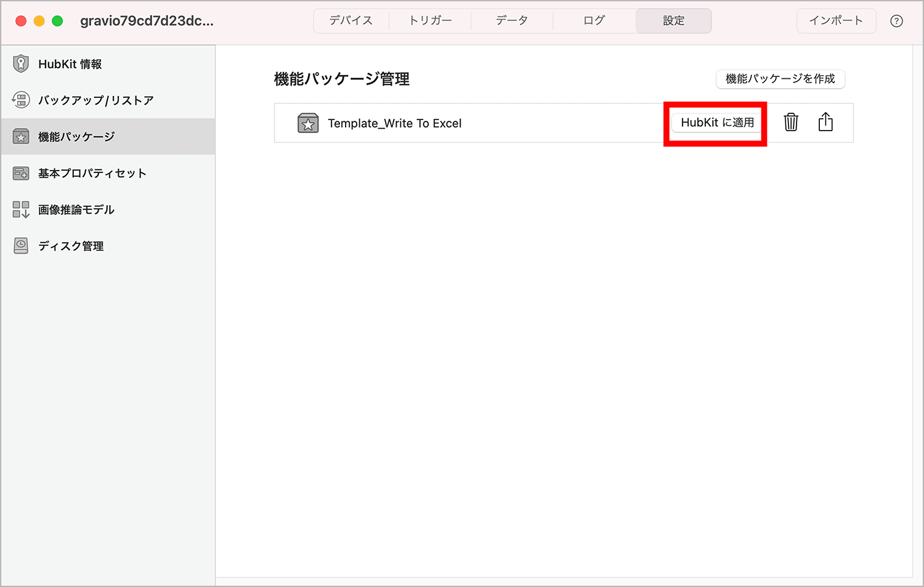Open ディスク管理 in the sidebar
This screenshot has width=924, height=587.
point(108,246)
